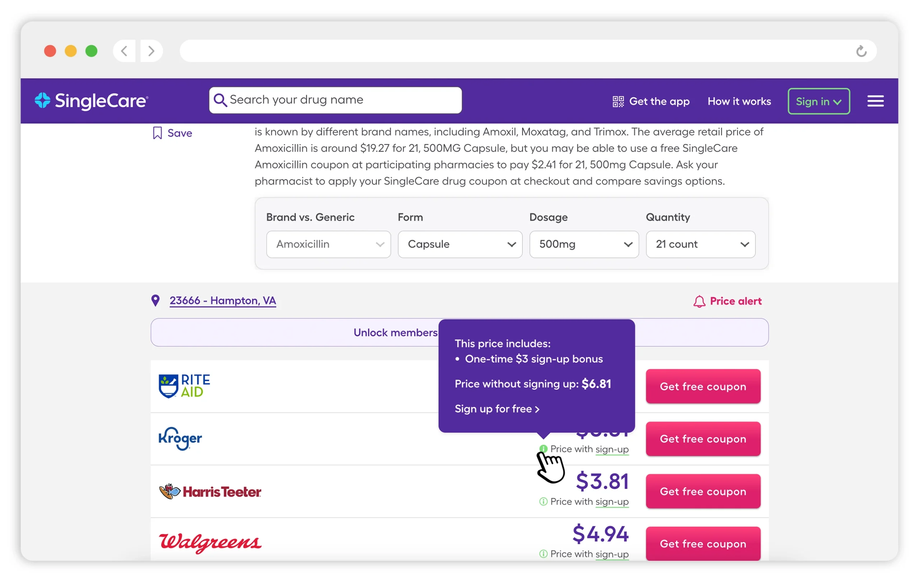Reload the page with the refresh icon
This screenshot has height=588, width=919.
click(861, 51)
